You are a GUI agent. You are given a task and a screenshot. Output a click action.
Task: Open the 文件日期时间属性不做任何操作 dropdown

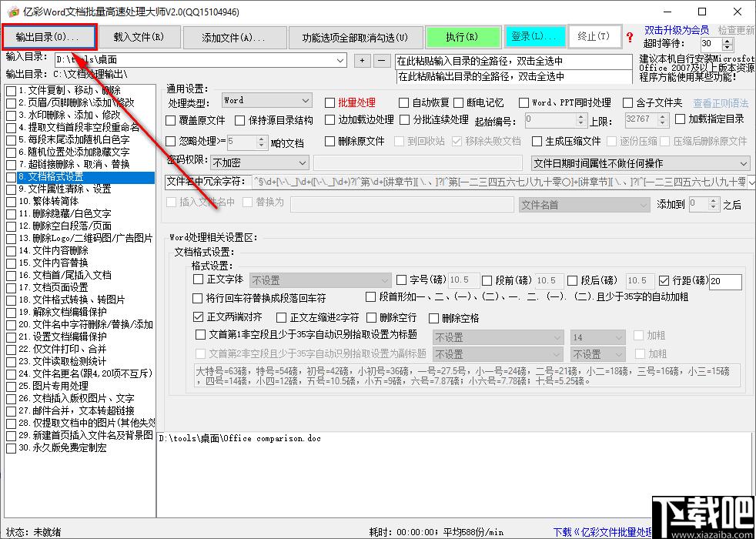click(x=641, y=163)
